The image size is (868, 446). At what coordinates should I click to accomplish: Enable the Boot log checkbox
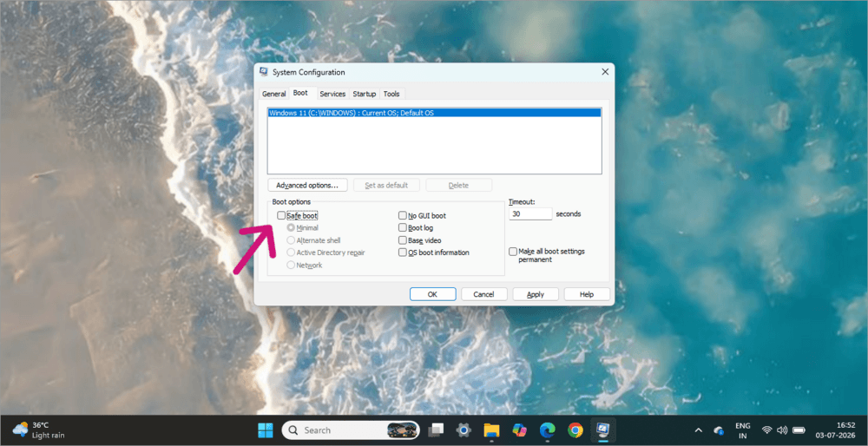[x=403, y=228]
